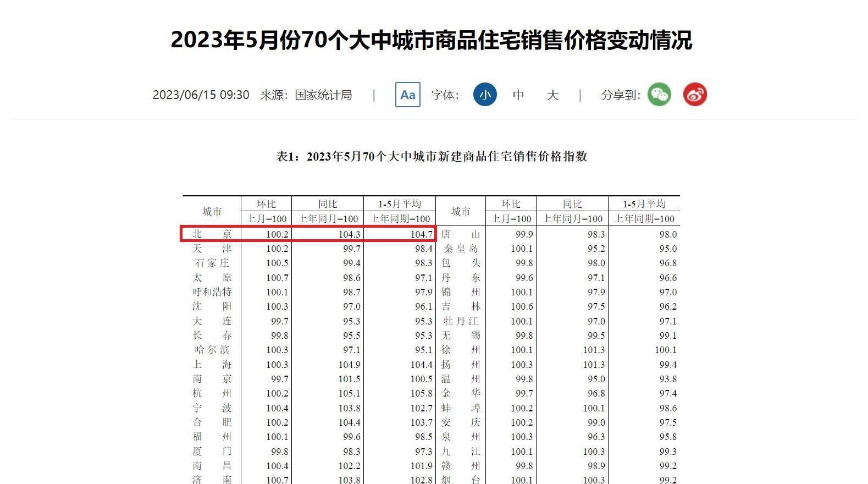The height and width of the screenshot is (484, 868).
Task: Select the 沈阳 city cell
Action: [212, 306]
